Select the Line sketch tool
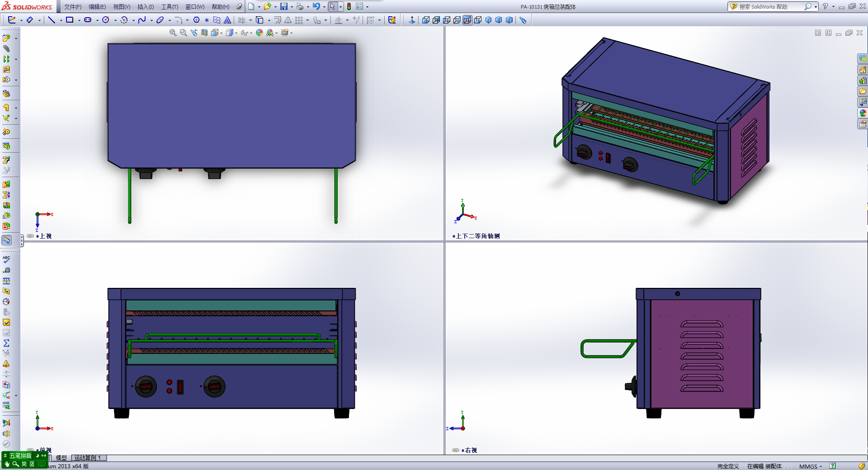 pos(52,20)
